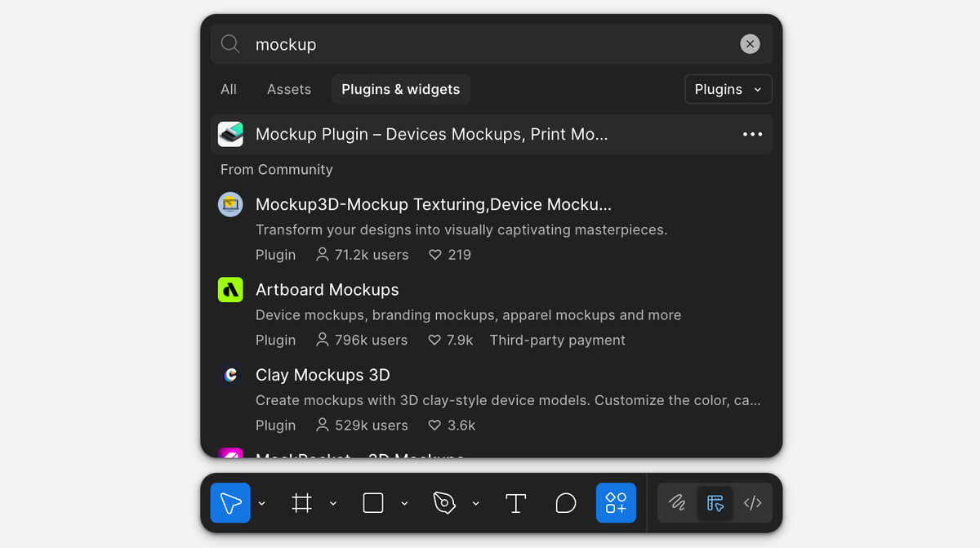Image resolution: width=980 pixels, height=548 pixels.
Task: Switch to Design mode
Action: point(715,503)
